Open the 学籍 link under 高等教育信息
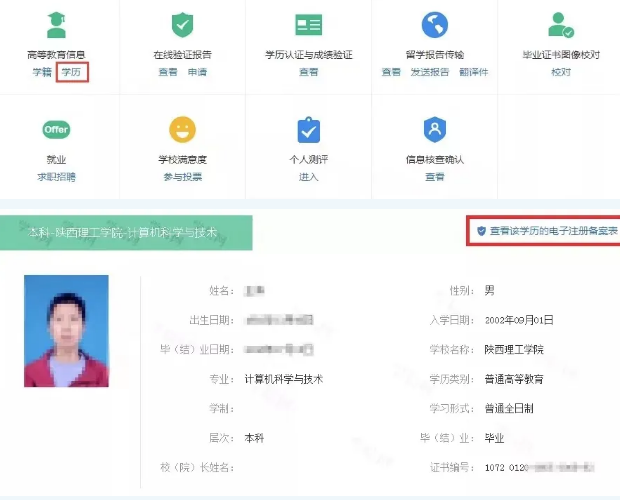This screenshot has width=620, height=500. pos(42,72)
